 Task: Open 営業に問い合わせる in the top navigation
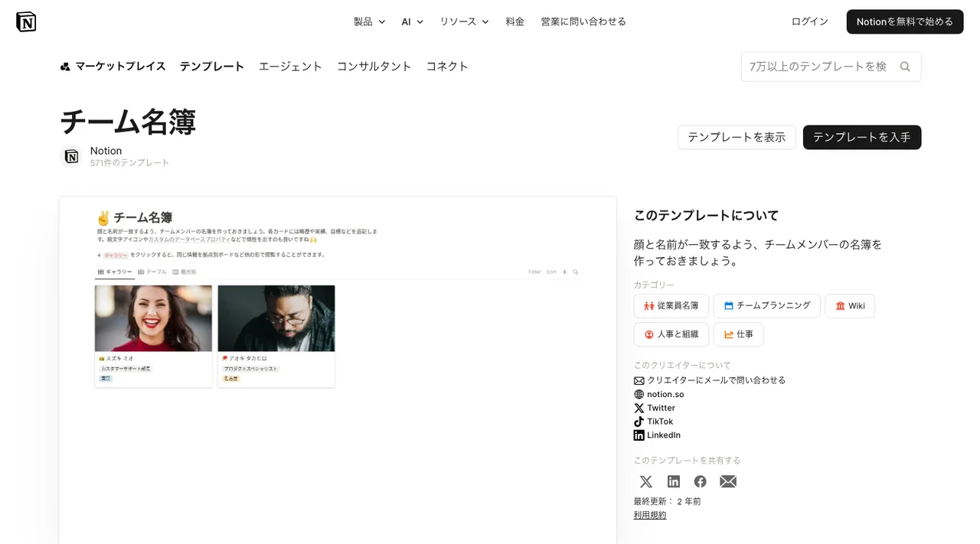tap(583, 21)
